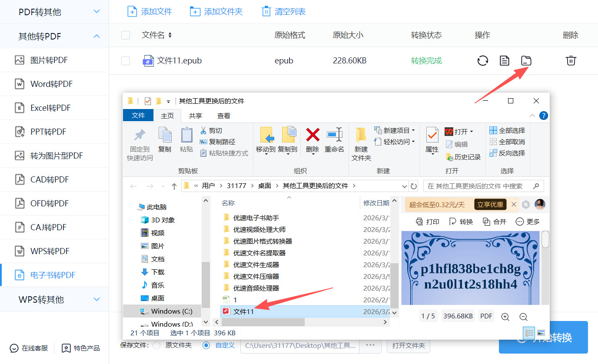Switch to the 共享 tab in Explorer
Viewport: 598px width, 364px height.
[196, 116]
